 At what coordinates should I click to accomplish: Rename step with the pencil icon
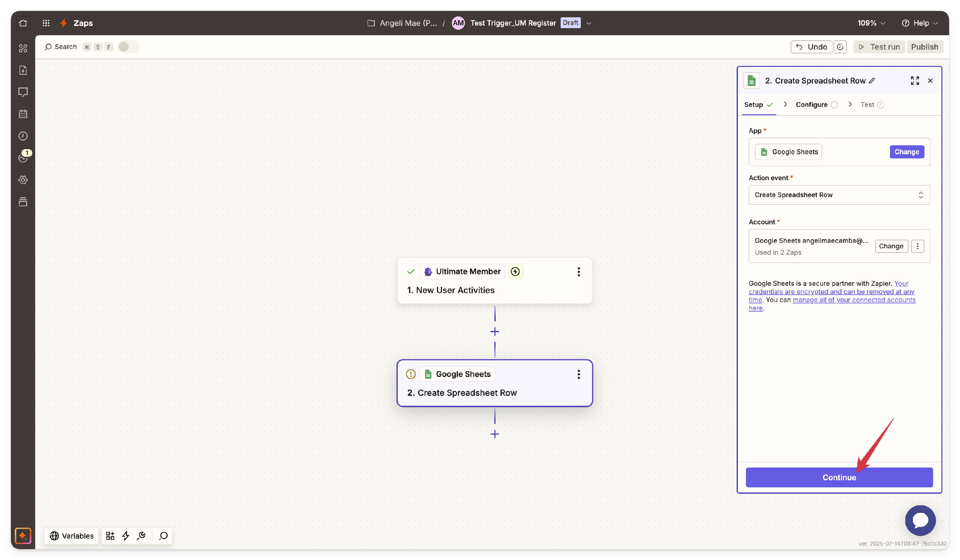click(872, 81)
